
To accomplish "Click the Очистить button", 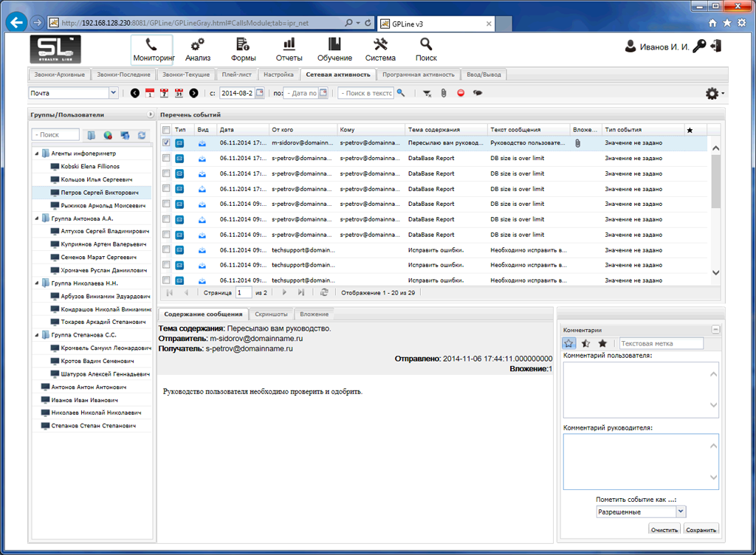I will (664, 530).
